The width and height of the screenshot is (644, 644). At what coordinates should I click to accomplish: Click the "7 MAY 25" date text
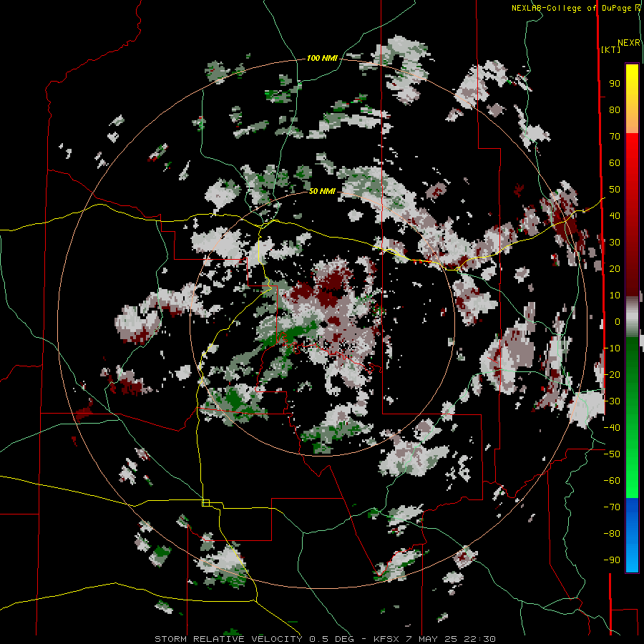(x=431, y=639)
